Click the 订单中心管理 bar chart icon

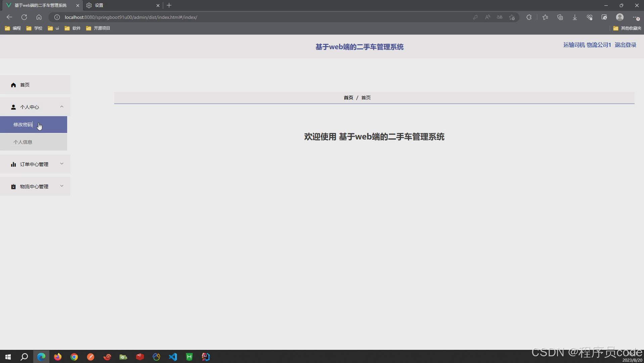click(13, 164)
